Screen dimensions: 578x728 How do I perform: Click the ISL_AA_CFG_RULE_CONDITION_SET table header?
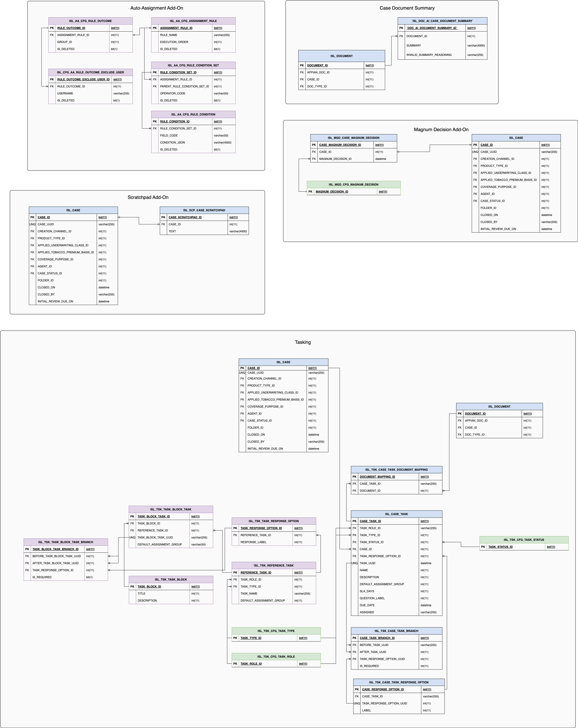pos(193,65)
